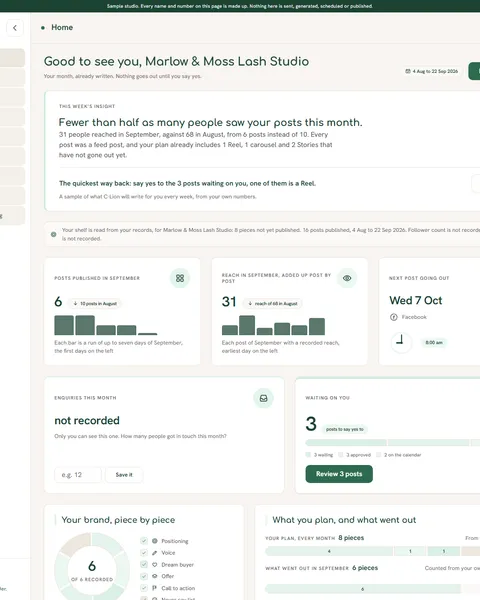Click the 2 on the calendar legend swatch
The width and height of the screenshot is (480, 600).
(379, 455)
